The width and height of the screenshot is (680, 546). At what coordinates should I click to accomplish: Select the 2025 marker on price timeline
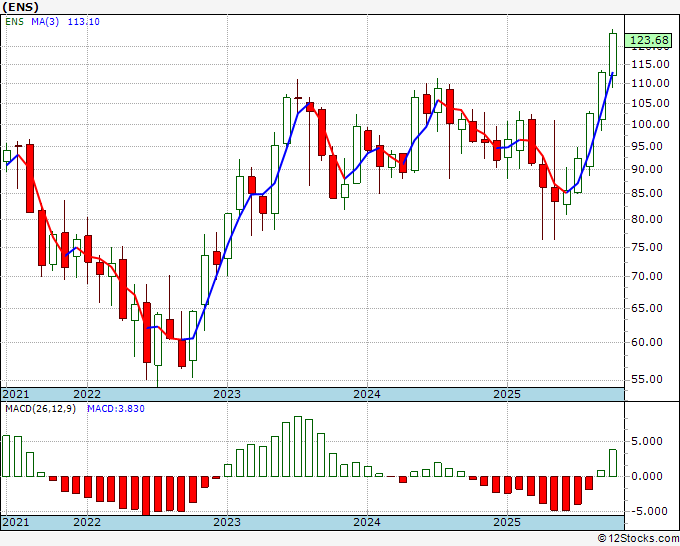(507, 394)
